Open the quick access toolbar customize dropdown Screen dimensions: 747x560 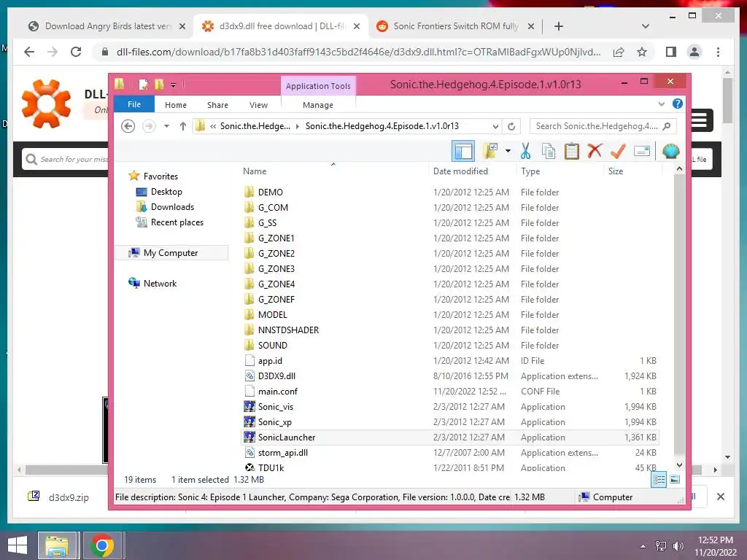coord(173,85)
